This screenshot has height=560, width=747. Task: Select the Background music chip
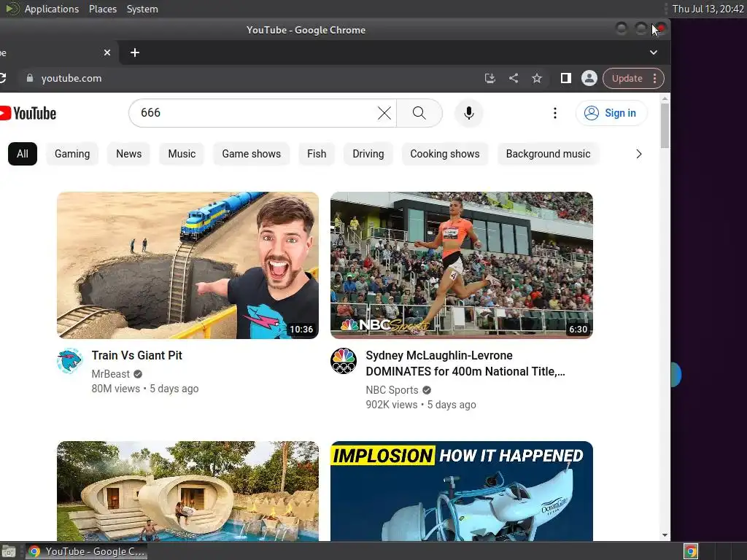(548, 154)
